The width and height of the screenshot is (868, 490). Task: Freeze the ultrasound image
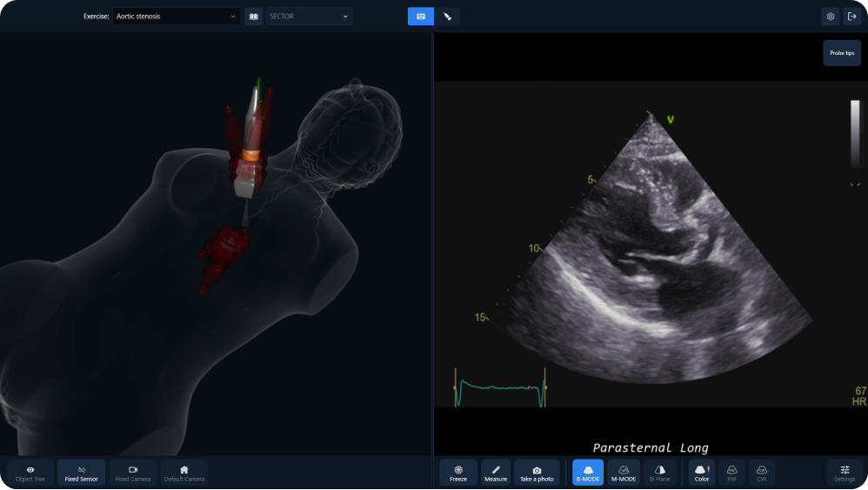(457, 473)
